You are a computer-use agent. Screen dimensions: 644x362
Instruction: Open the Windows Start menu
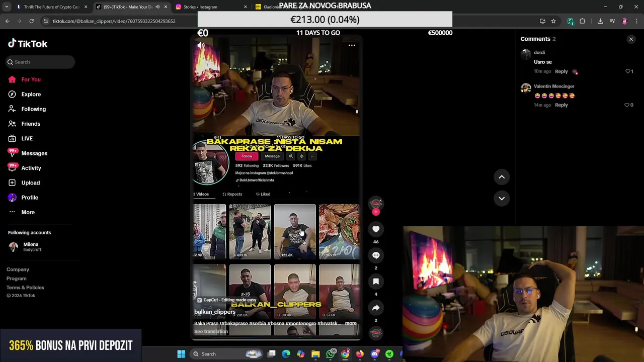click(x=181, y=354)
